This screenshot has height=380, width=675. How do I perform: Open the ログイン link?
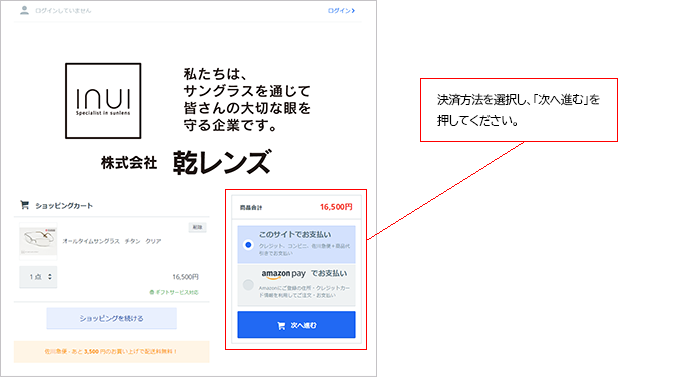click(341, 10)
